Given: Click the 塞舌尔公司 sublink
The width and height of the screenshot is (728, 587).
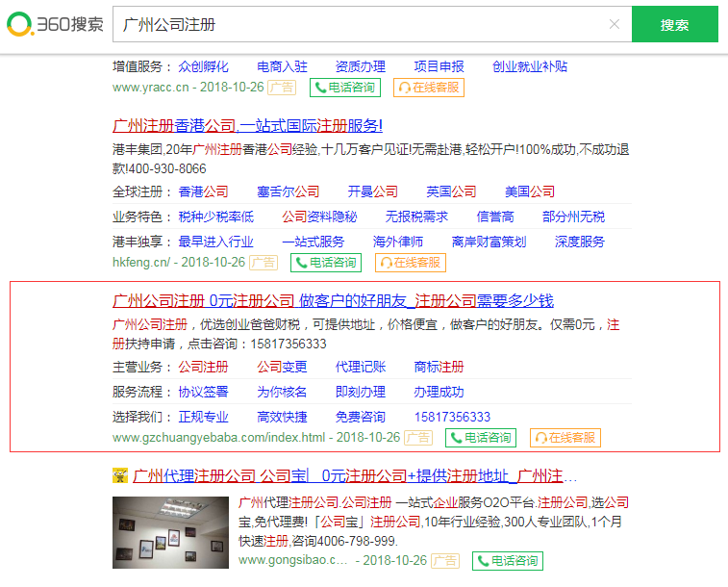Looking at the screenshot, I should [x=288, y=191].
